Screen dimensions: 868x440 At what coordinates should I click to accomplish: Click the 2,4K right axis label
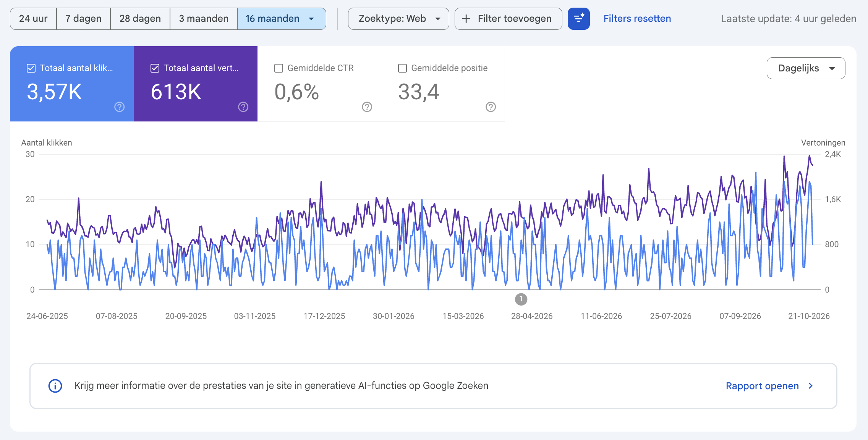tap(833, 154)
